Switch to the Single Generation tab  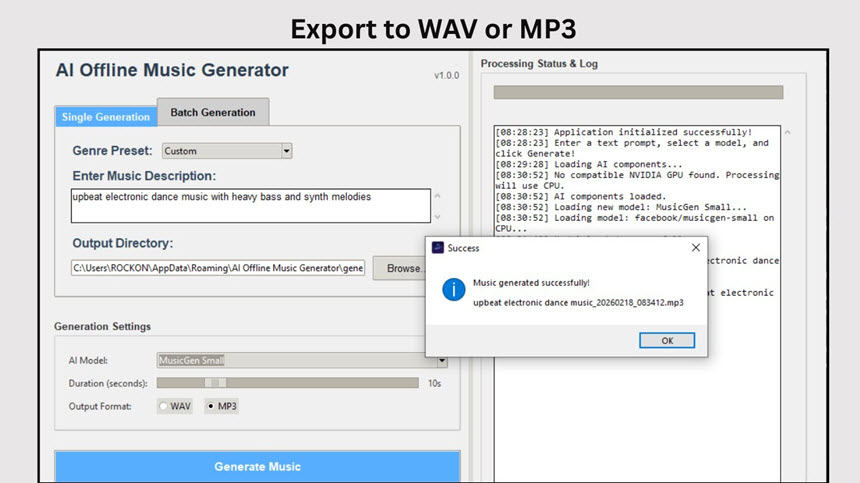pos(106,117)
